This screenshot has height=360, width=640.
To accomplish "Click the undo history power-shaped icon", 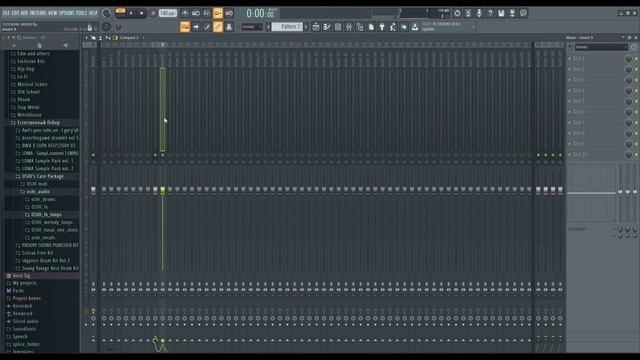I will (457, 13).
